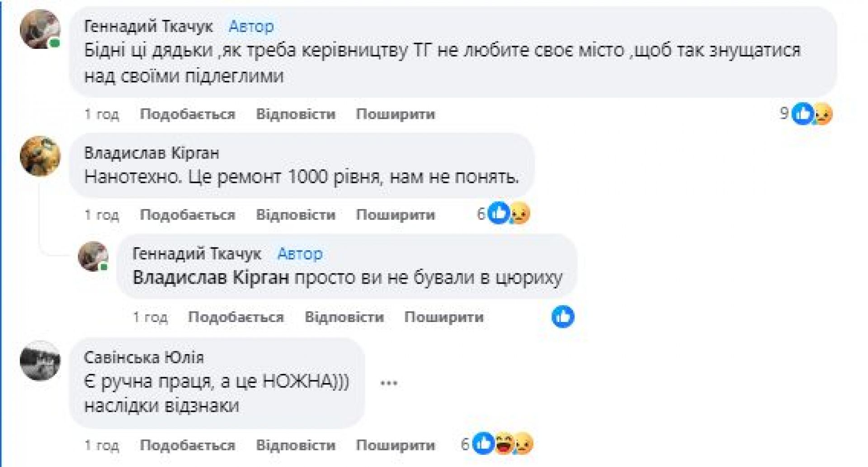
Task: Click Геннадий Ткачук's small reply avatar
Action: pyautogui.click(x=93, y=256)
